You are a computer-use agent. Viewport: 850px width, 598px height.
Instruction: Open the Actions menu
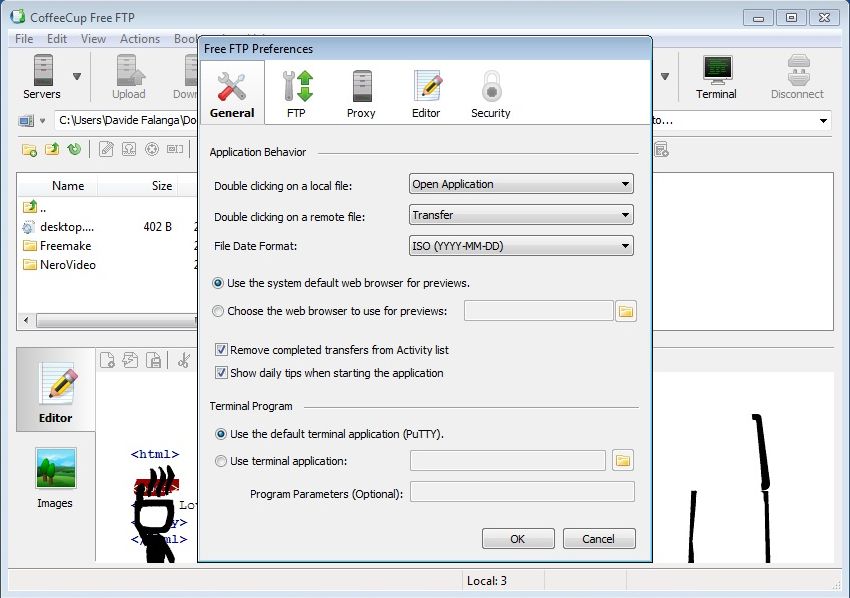(140, 39)
